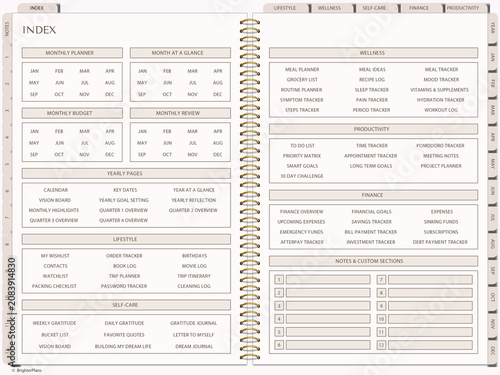Open the Dream Journal

(194, 346)
